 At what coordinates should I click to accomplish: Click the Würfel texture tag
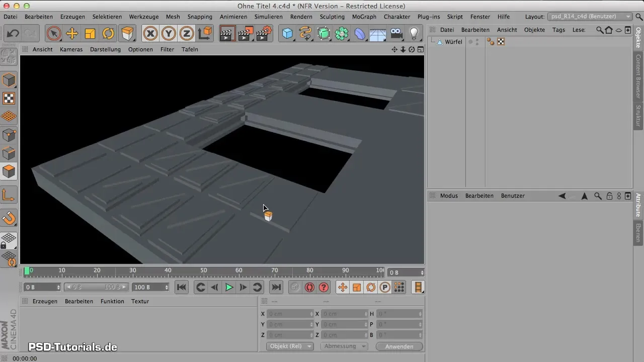tap(501, 42)
